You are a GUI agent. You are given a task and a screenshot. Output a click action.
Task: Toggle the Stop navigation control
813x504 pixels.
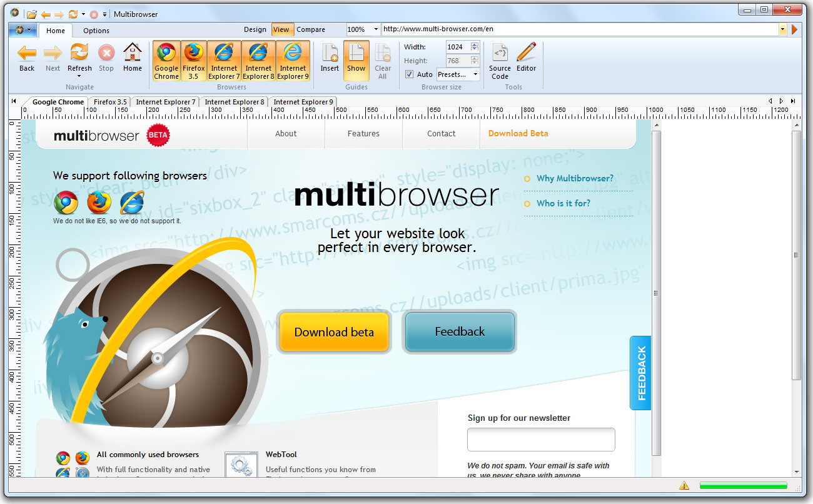pos(106,55)
